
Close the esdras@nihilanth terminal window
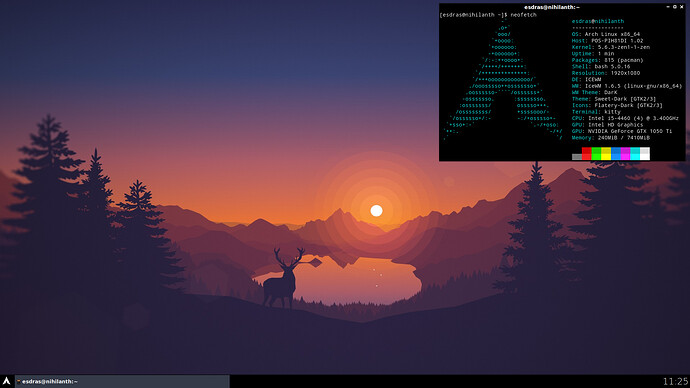[x=682, y=7]
